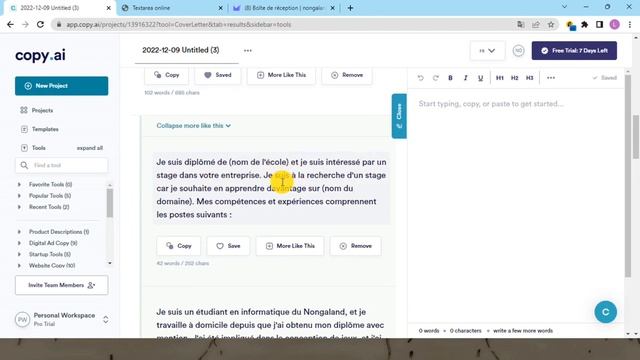Viewport: 640px width, 360px height.
Task: Apply H2 heading style
Action: [515, 78]
